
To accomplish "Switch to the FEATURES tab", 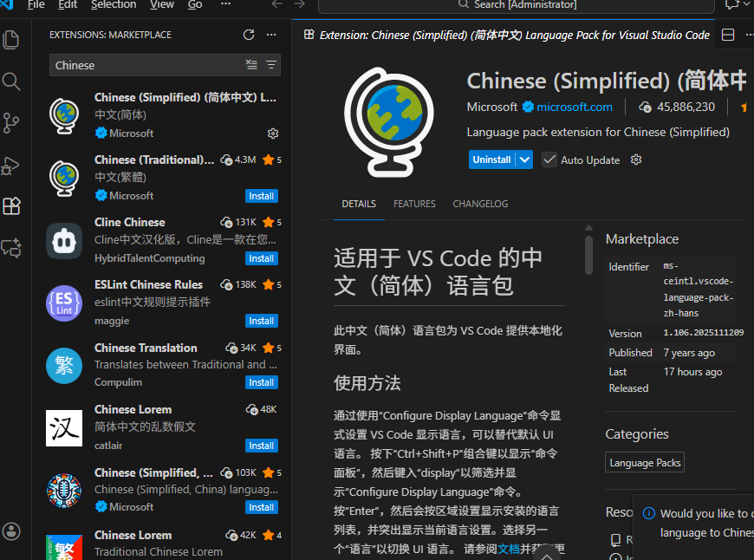I will pyautogui.click(x=414, y=204).
